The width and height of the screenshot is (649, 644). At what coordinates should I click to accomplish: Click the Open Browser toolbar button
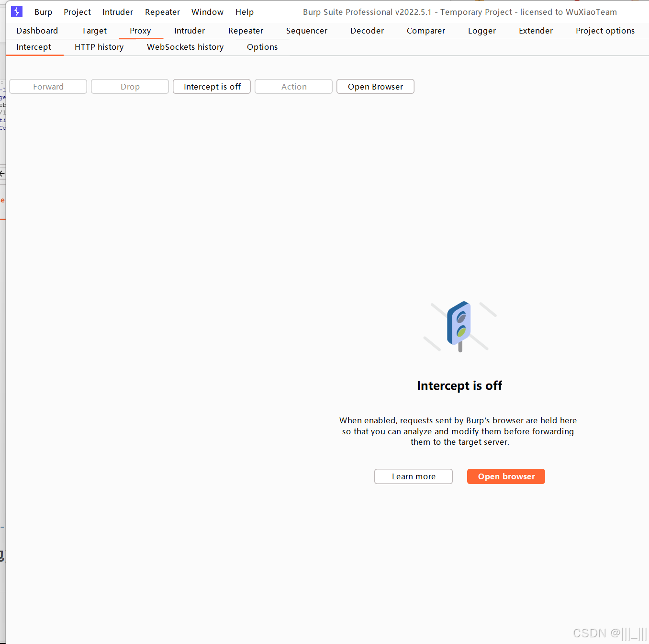(376, 87)
